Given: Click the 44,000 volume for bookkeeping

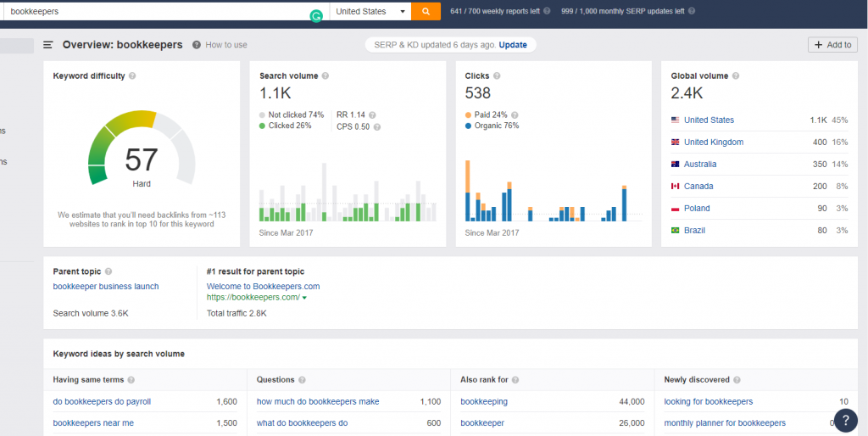Looking at the screenshot, I should (632, 402).
